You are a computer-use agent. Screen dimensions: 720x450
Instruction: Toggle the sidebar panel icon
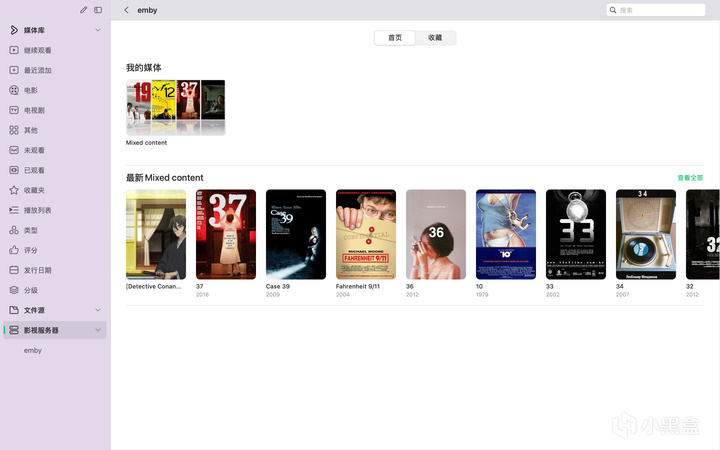pyautogui.click(x=98, y=10)
